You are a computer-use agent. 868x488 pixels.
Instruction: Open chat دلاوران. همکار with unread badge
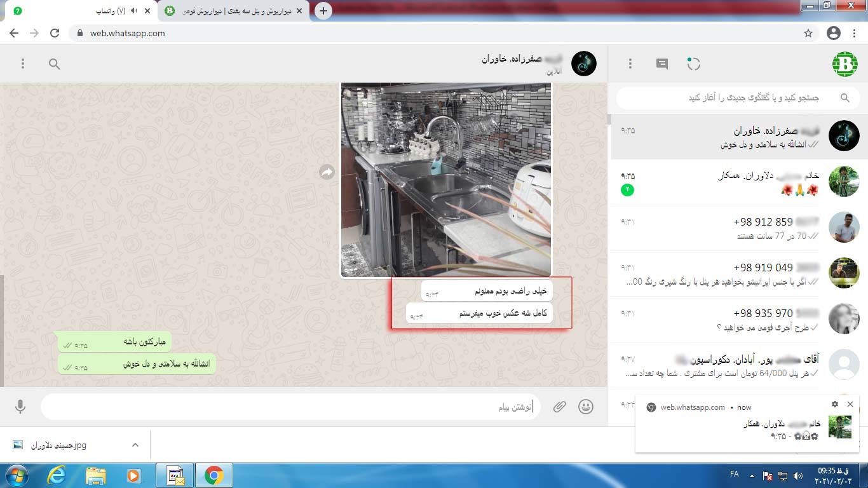(738, 182)
